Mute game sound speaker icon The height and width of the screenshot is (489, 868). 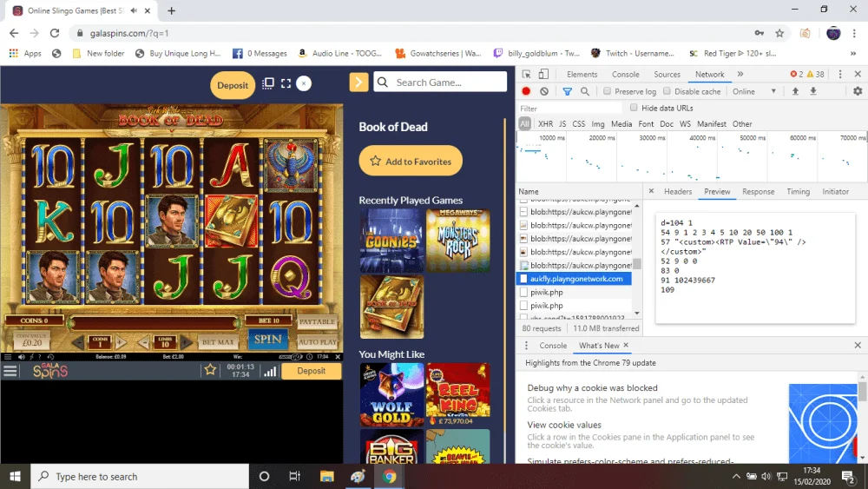click(21, 357)
